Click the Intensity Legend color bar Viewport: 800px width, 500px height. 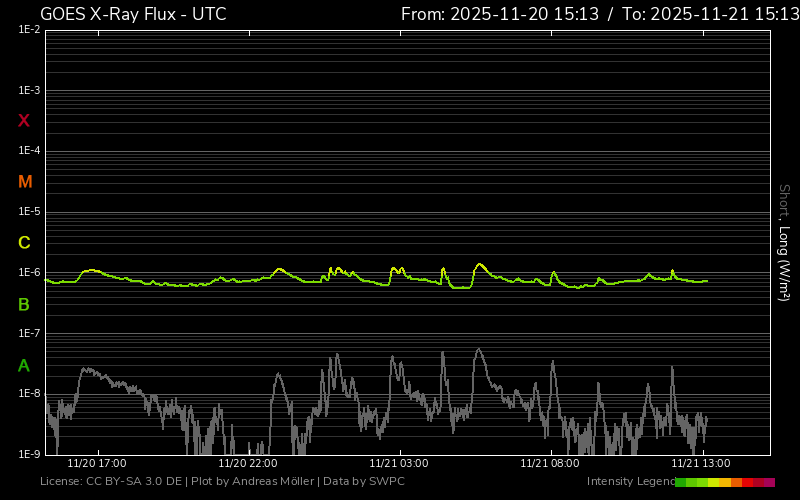[725, 482]
